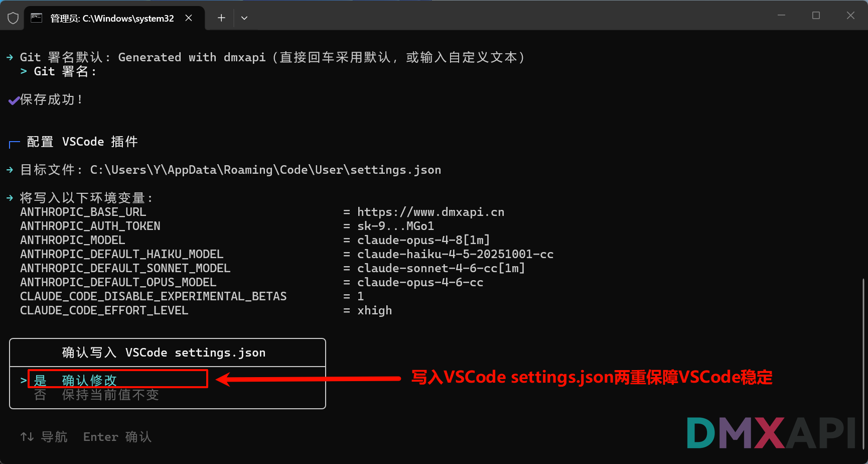868x464 pixels.
Task: Choose 否 保持当前值不变 option
Action: click(96, 395)
